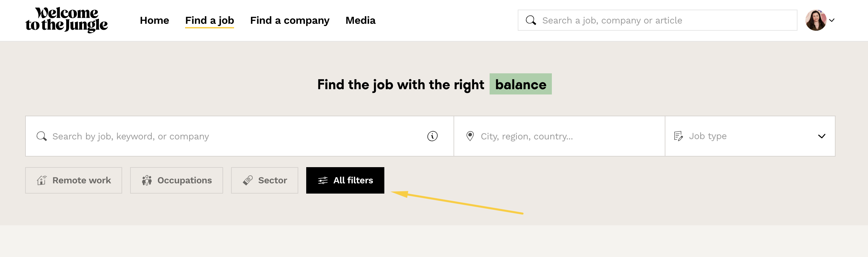
Task: Focus the Search by job, keyword, or company field
Action: (236, 136)
